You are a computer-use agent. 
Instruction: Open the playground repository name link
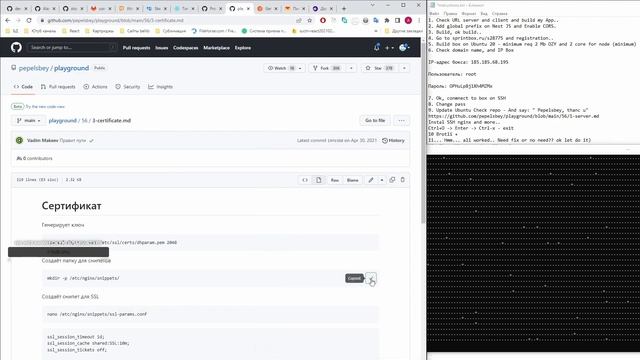point(71,68)
